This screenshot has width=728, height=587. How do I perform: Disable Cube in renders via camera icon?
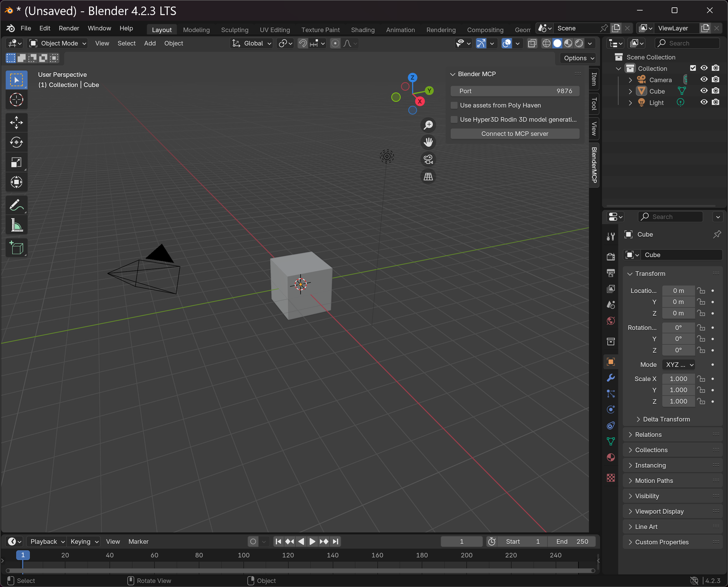tap(716, 91)
